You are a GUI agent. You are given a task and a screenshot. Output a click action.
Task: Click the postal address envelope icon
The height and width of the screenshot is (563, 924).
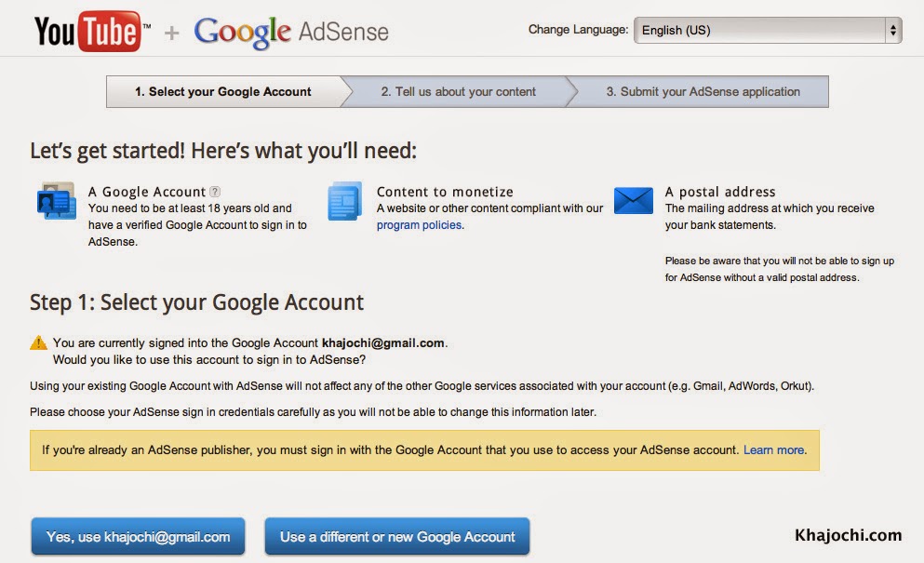634,200
